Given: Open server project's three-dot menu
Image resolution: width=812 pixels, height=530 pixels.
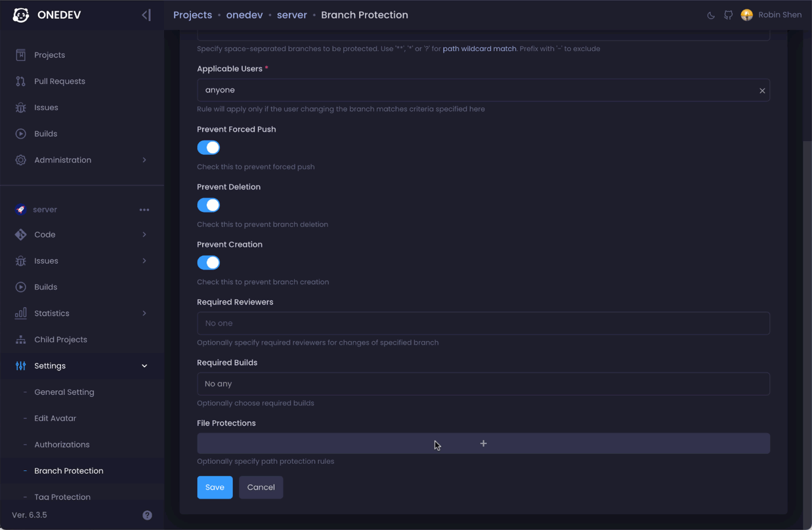Looking at the screenshot, I should pyautogui.click(x=144, y=210).
